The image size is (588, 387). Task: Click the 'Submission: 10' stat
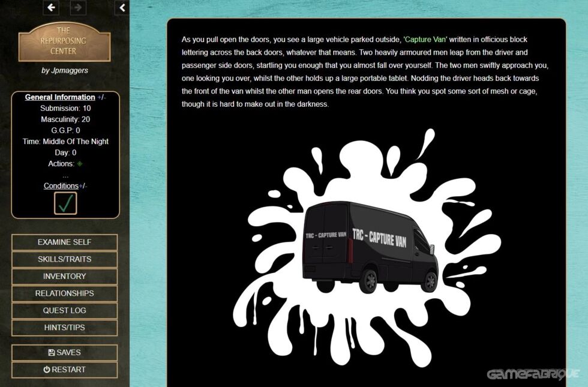coord(65,109)
